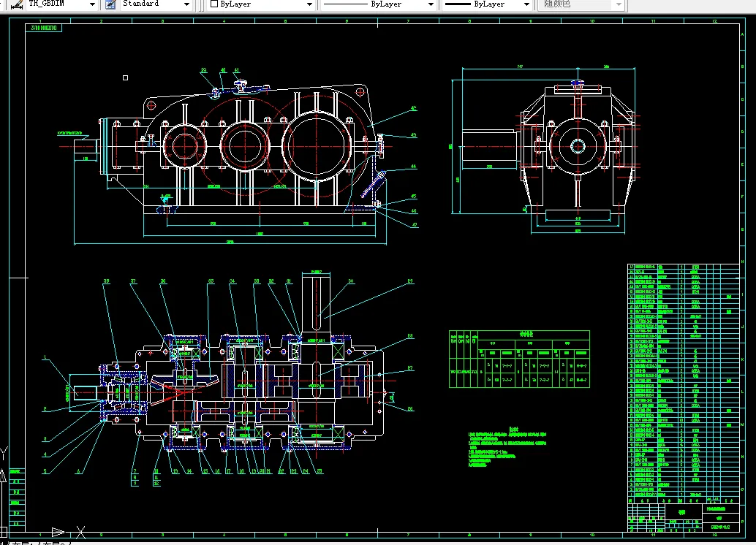Select balloon number 30 in plan view
This screenshot has width=756, height=545.
350,281
